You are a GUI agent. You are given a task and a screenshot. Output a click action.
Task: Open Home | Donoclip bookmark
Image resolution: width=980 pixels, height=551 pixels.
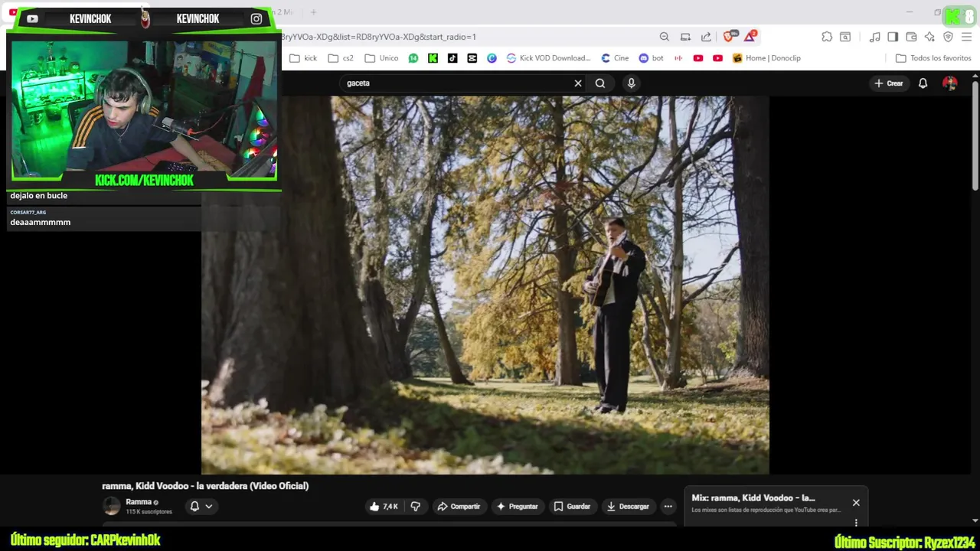coord(766,58)
